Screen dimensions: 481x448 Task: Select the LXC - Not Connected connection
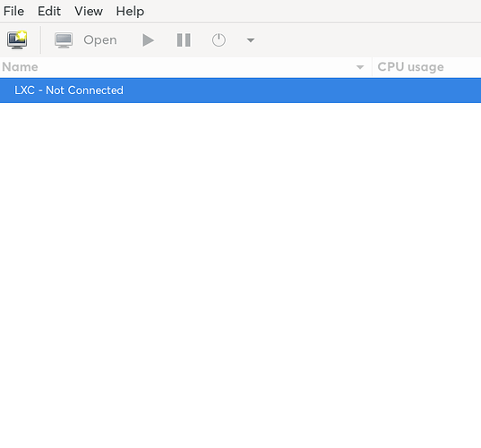[x=240, y=90]
